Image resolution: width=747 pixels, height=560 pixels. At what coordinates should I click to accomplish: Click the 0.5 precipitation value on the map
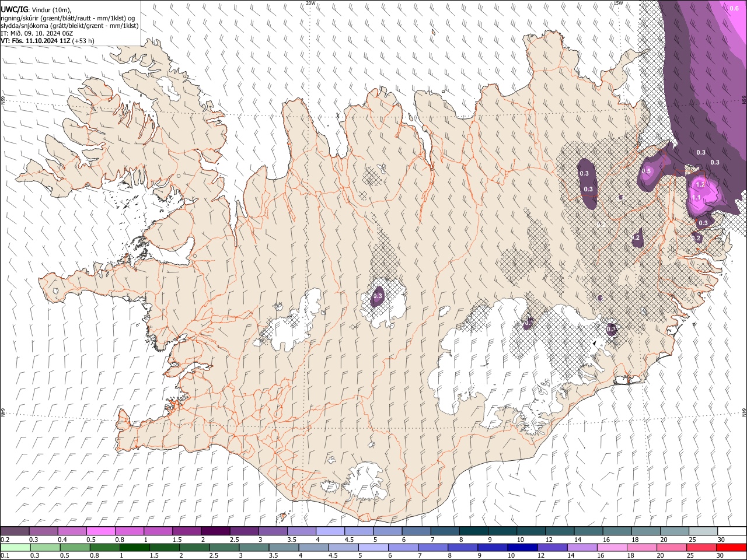[x=646, y=171]
